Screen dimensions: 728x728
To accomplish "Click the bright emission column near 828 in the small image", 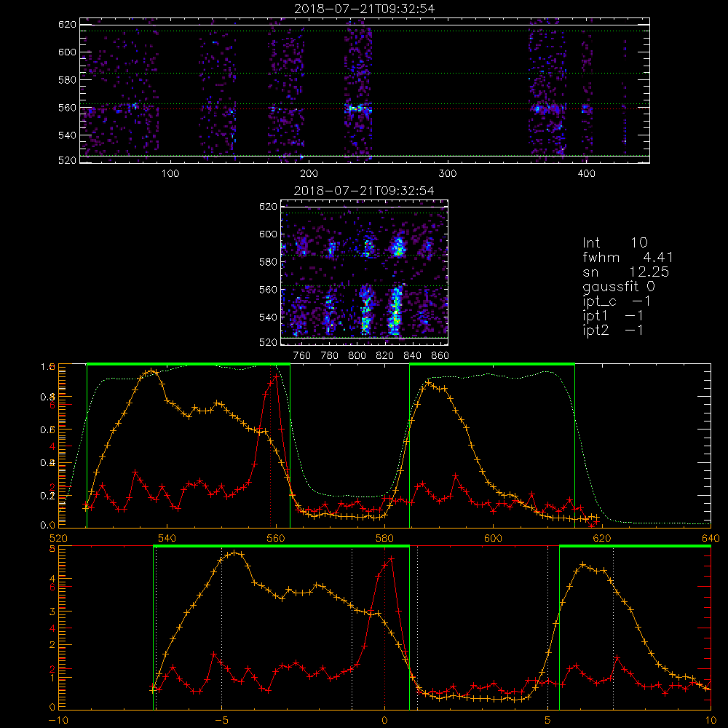I will [395, 311].
